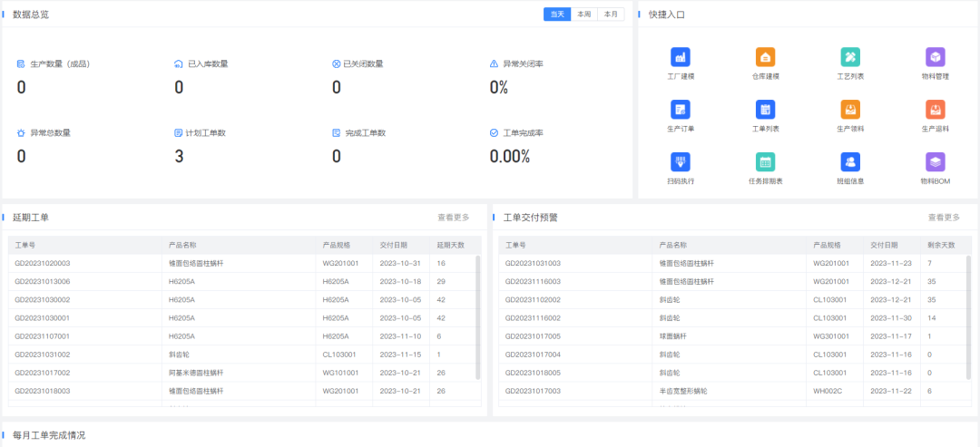Click 查看更多 in 工单交付预警 panel

tap(944, 218)
